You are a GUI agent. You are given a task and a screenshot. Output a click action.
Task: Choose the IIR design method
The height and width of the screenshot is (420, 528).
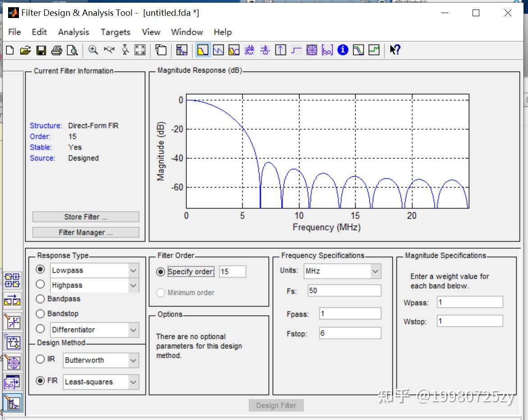40,360
